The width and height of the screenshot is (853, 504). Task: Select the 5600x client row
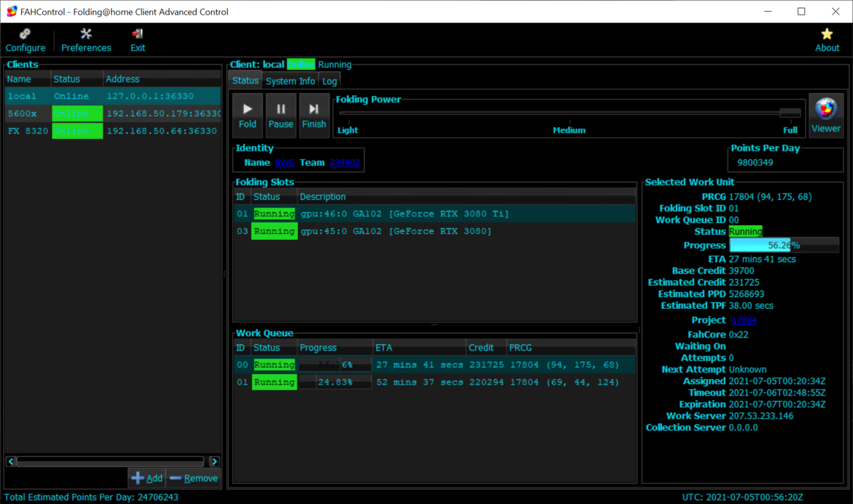pyautogui.click(x=112, y=114)
